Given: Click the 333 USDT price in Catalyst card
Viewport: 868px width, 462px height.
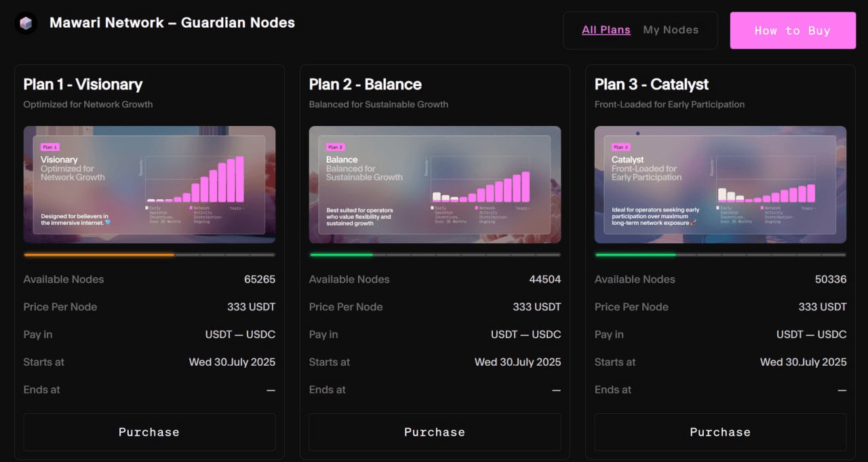Looking at the screenshot, I should click(x=822, y=307).
